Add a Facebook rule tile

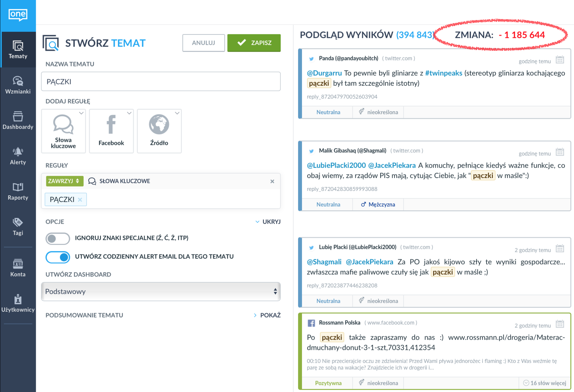[111, 131]
